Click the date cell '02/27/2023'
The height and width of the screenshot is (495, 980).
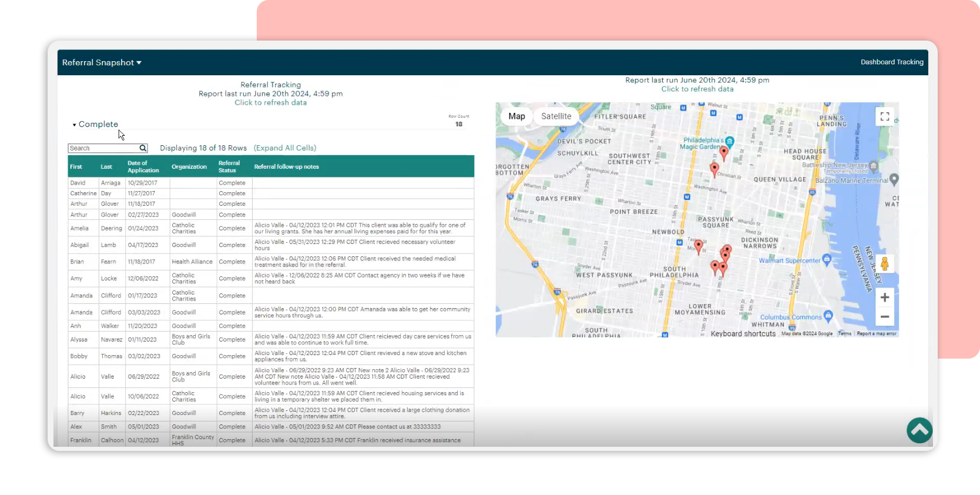click(x=147, y=215)
